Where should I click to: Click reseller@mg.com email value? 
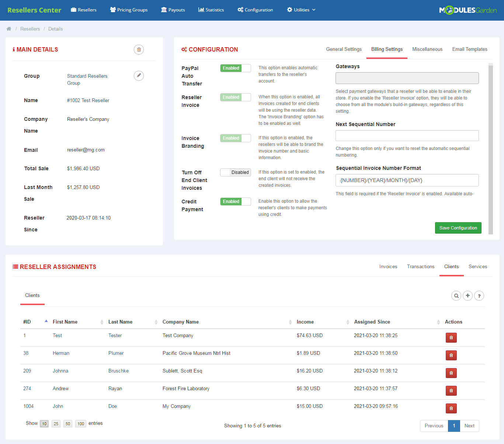(86, 150)
